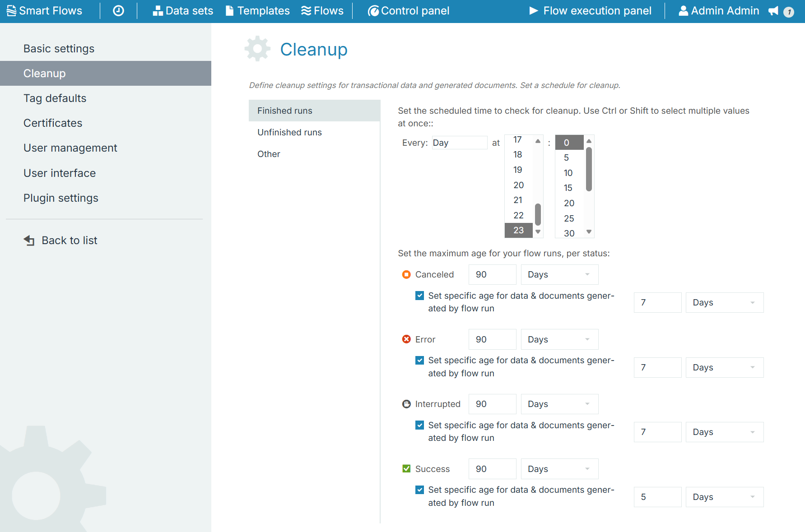This screenshot has height=532, width=805.
Task: Click the hour list scroll-up arrow
Action: (538, 141)
